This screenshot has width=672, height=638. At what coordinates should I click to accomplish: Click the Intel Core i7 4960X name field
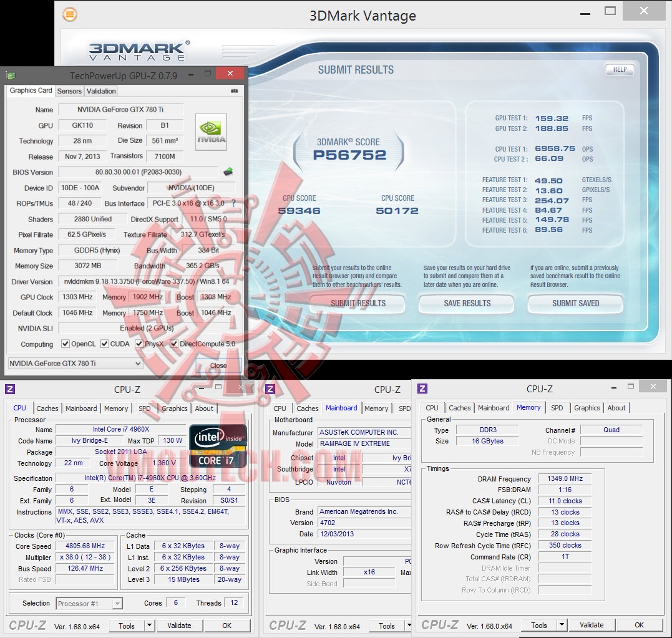point(121,429)
